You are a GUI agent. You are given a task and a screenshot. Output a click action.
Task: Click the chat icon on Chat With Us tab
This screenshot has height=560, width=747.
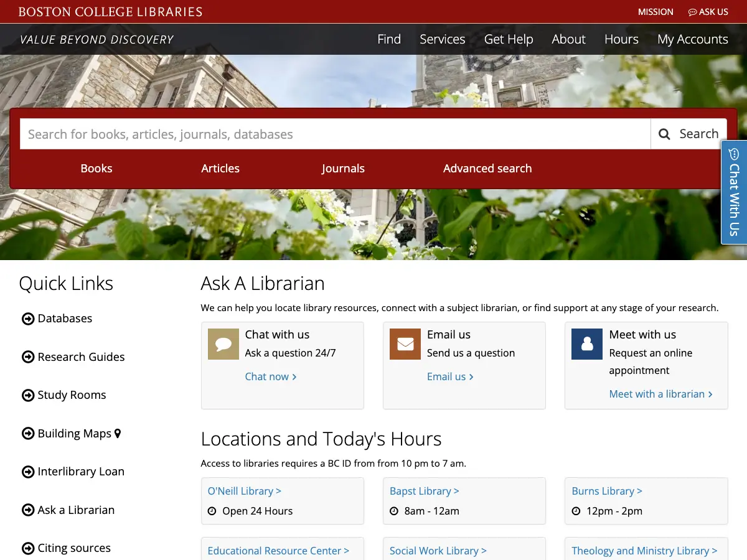pos(734,154)
